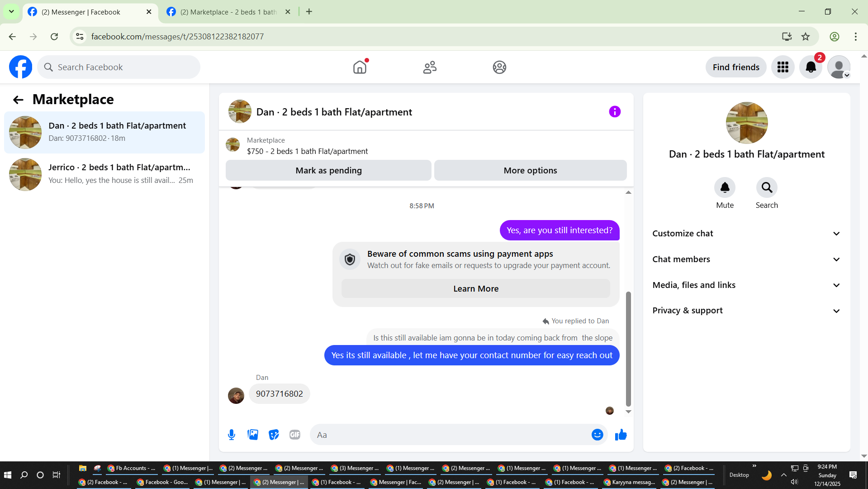Screen dimensions: 868x489
Task: Click Dan's phone number message 9073716802
Action: pos(279,394)
